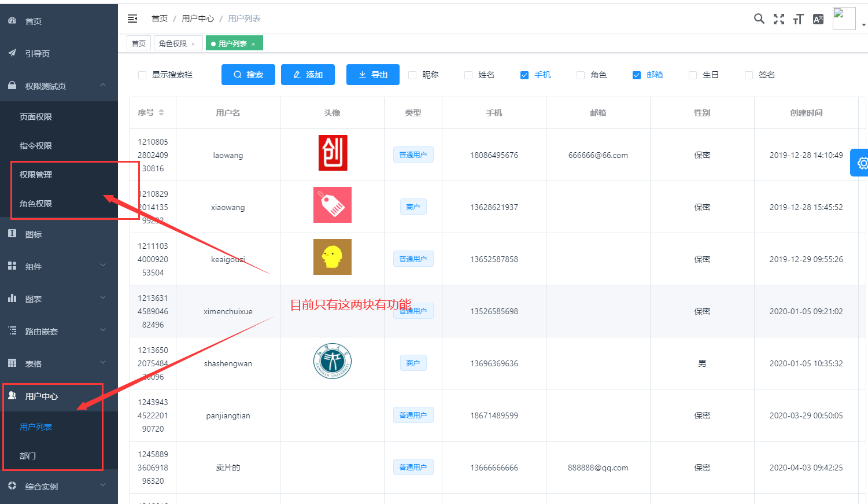
Task: Click the 图标 sidebar icon
Action: click(12, 233)
